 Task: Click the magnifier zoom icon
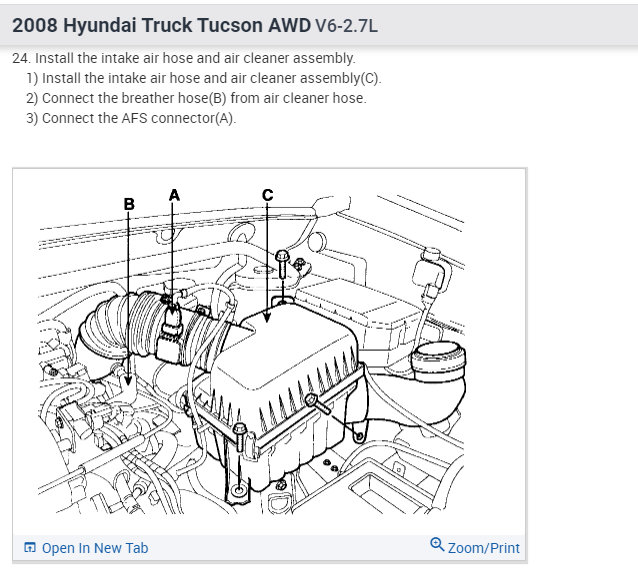point(437,544)
